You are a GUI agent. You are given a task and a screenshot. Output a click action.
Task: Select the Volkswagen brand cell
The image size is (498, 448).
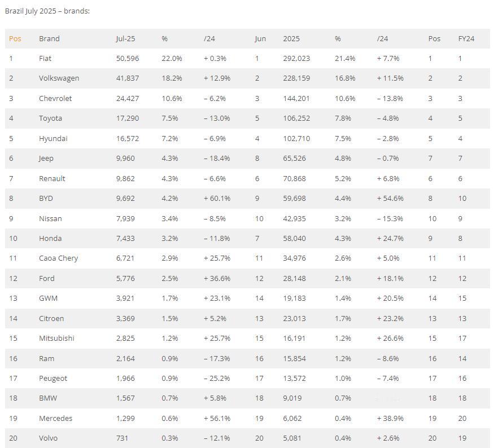59,78
